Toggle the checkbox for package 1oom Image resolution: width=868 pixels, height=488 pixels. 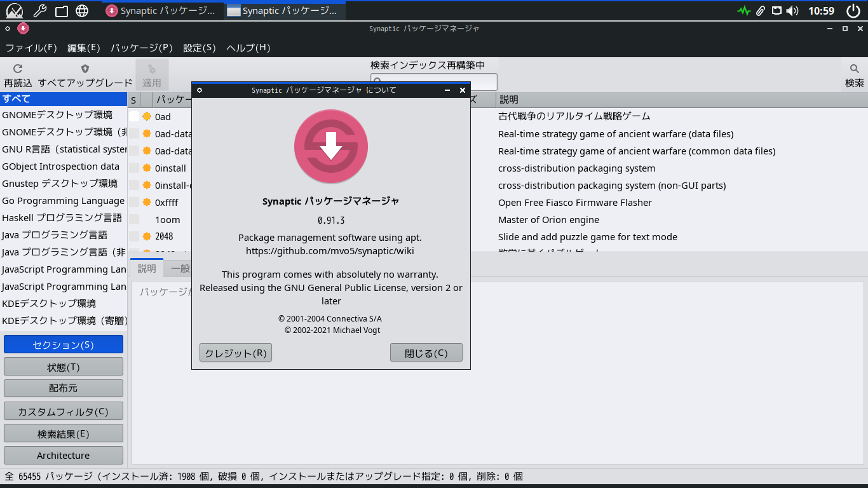pyautogui.click(x=134, y=220)
